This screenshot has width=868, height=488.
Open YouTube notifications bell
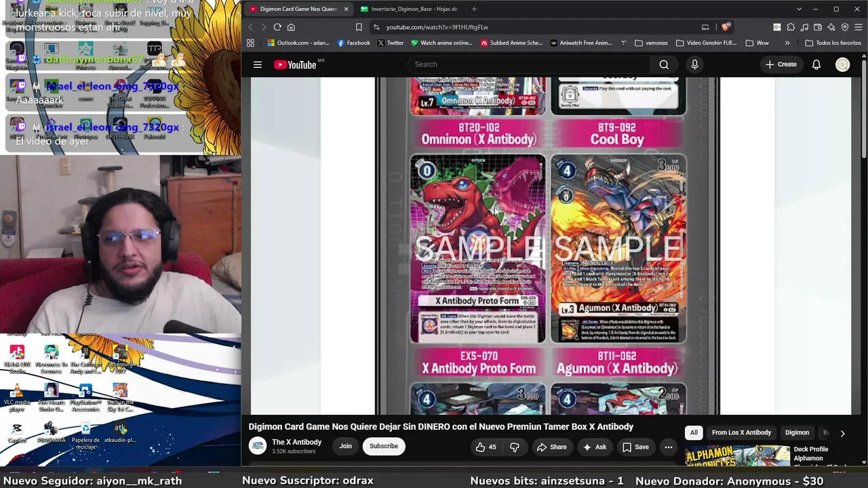(x=816, y=64)
